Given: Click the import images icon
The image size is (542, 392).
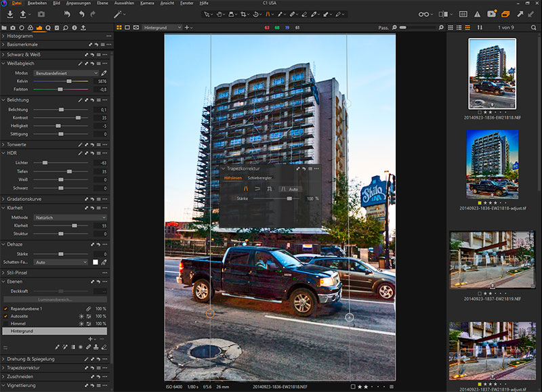Looking at the screenshot, I should [x=10, y=14].
